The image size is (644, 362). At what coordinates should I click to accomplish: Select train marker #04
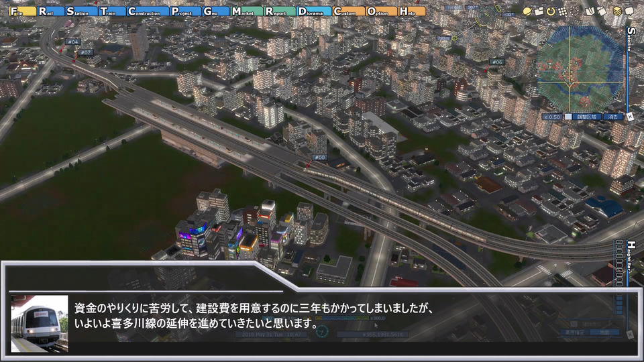72,42
